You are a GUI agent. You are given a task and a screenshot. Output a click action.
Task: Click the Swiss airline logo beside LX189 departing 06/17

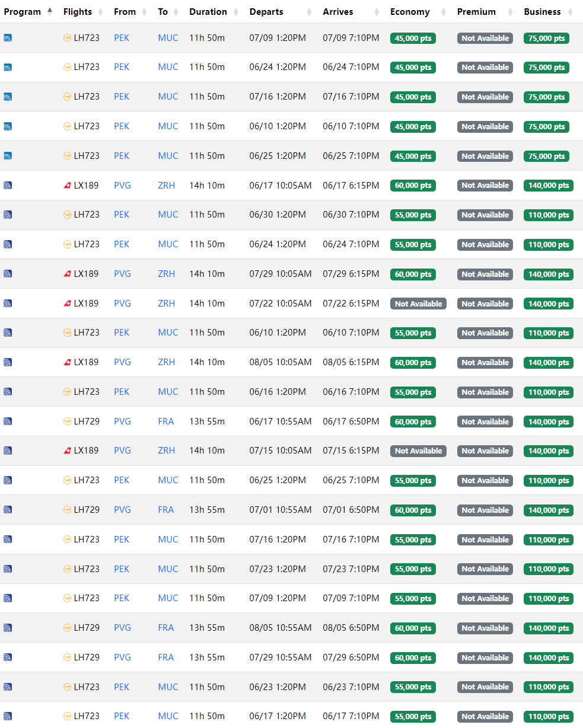tap(67, 186)
